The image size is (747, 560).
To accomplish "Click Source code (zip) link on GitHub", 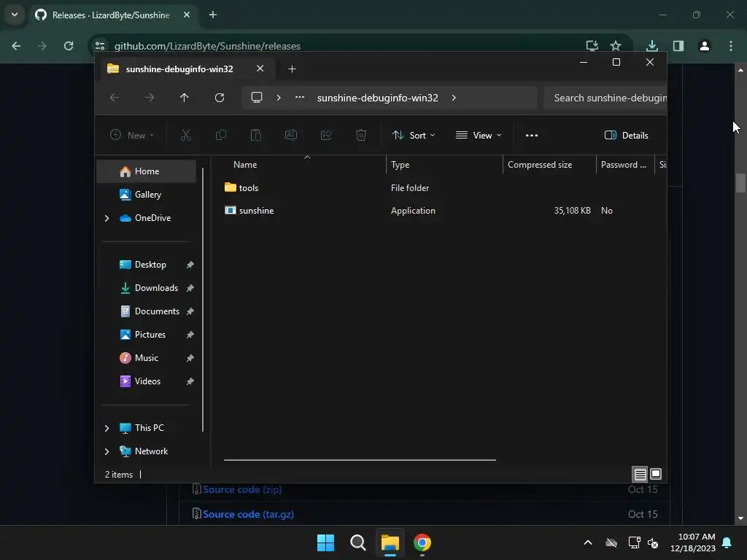I will click(x=242, y=489).
